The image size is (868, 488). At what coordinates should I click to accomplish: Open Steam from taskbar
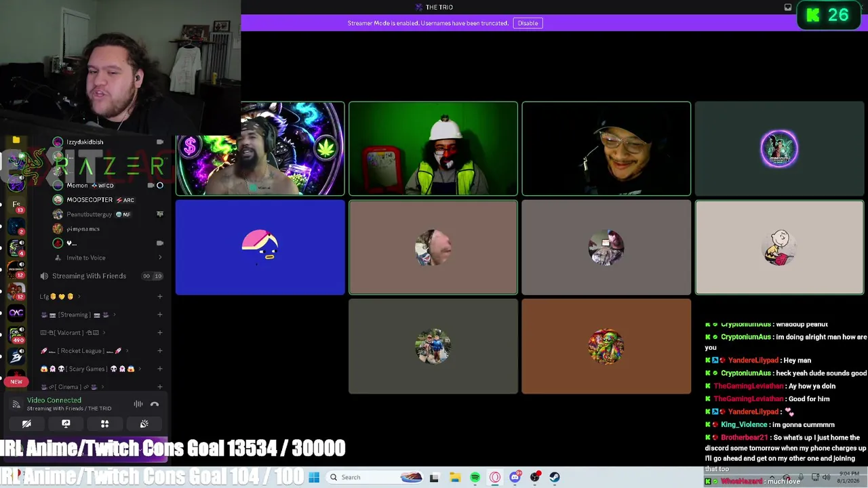(x=555, y=477)
